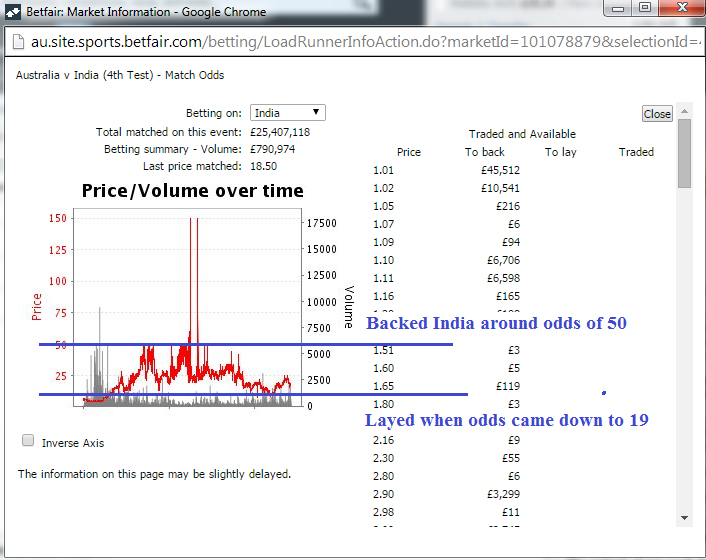This screenshot has width=706, height=560.
Task: Click the £11 to back amount
Action: [511, 512]
